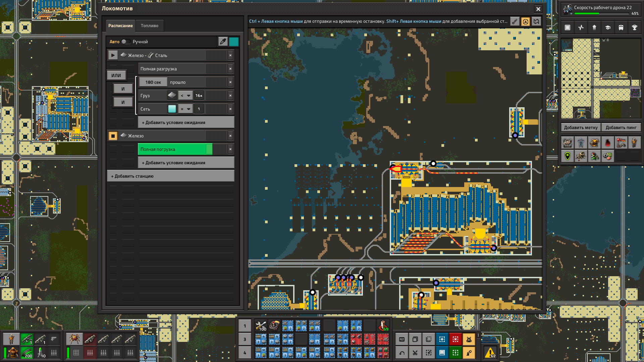Remove the Полная погрузка condition

coord(230,149)
